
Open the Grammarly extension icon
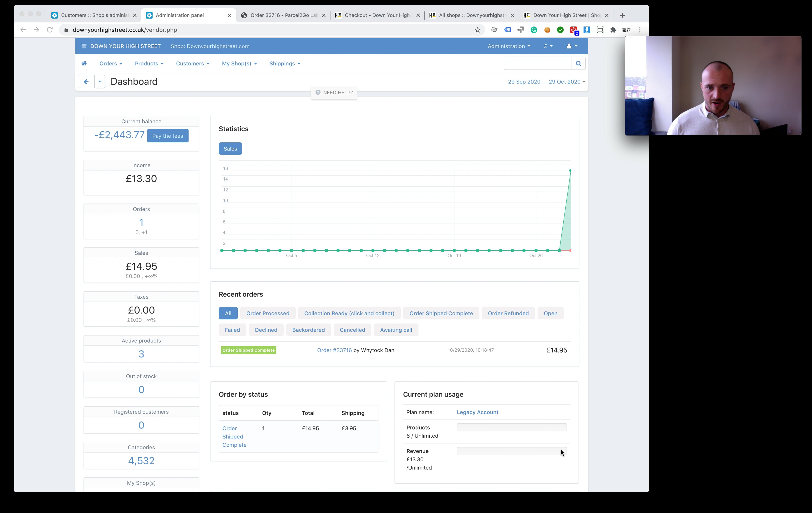tap(534, 30)
